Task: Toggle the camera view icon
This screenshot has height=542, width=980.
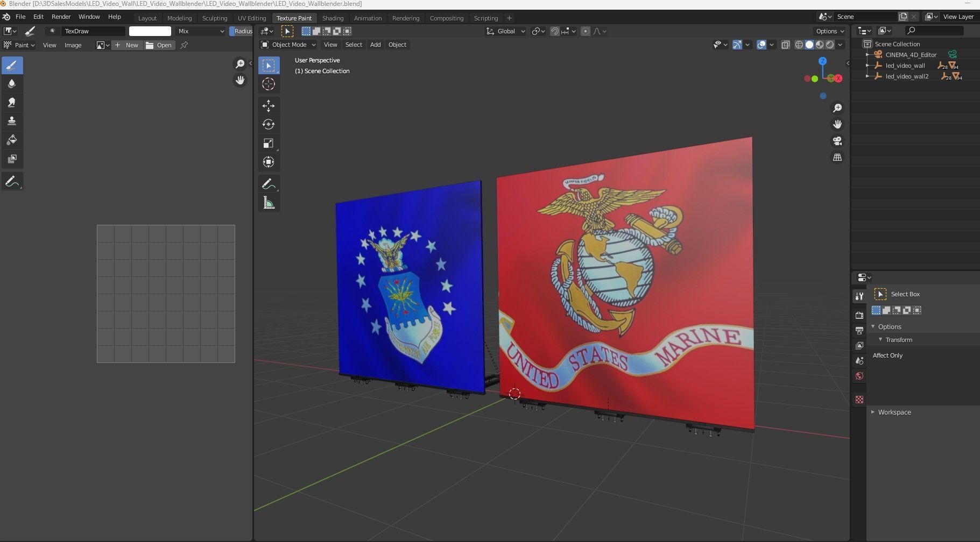Action: (x=837, y=141)
